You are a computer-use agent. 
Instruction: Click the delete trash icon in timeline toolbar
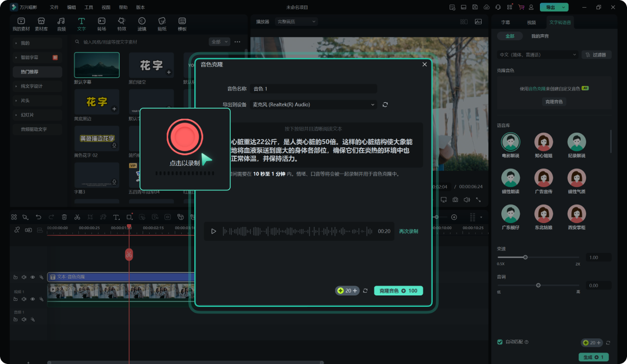click(64, 217)
